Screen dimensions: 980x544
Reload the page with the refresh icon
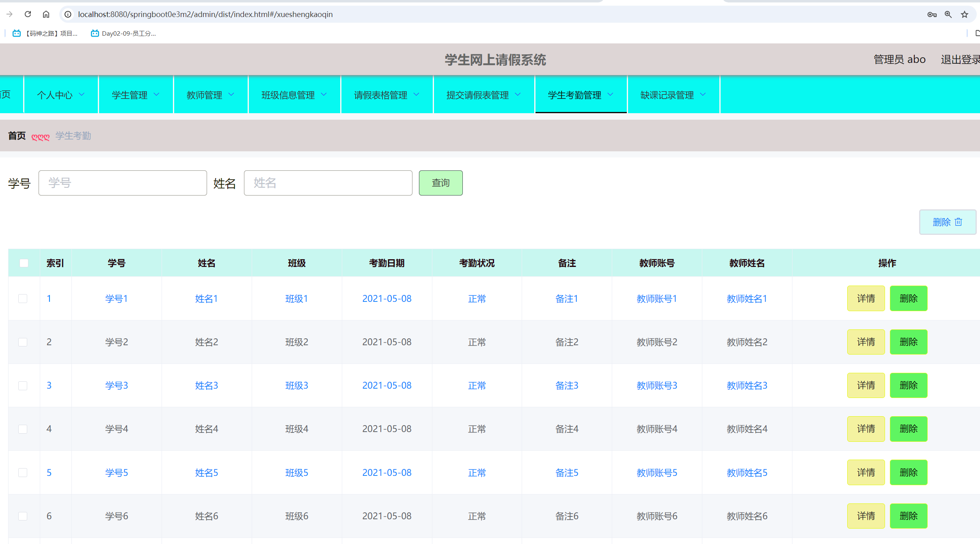point(28,14)
